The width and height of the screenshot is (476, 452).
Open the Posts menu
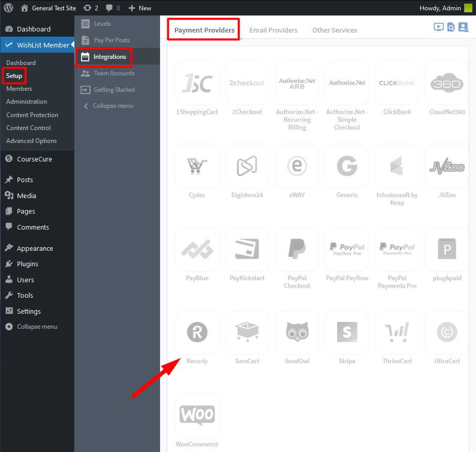pyautogui.click(x=37, y=180)
